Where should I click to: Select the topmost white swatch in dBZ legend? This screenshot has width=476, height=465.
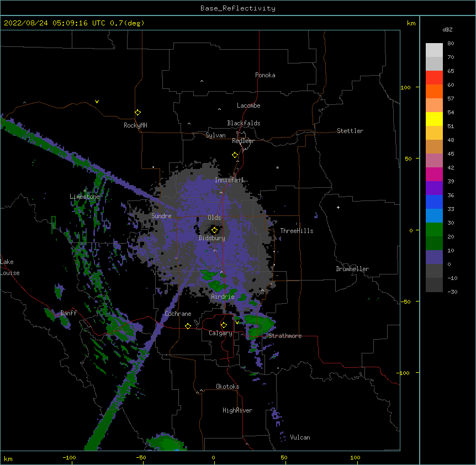pos(434,50)
